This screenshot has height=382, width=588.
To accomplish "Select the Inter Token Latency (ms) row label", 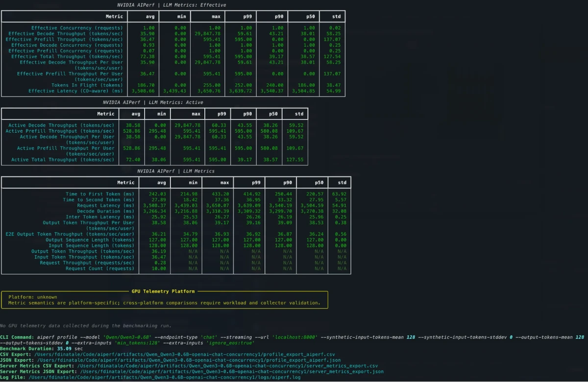I will [100, 217].
